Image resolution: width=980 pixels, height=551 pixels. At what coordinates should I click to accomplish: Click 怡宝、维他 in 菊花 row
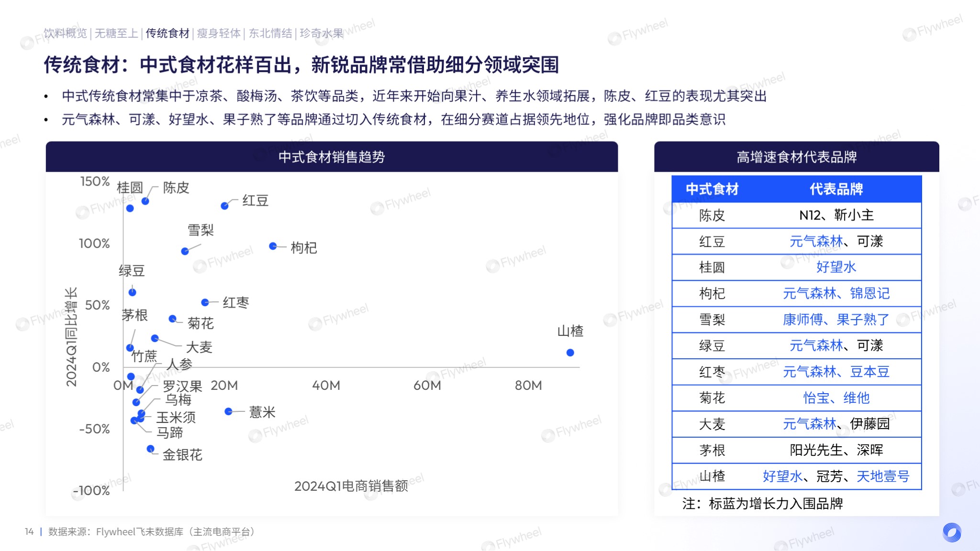(x=836, y=397)
